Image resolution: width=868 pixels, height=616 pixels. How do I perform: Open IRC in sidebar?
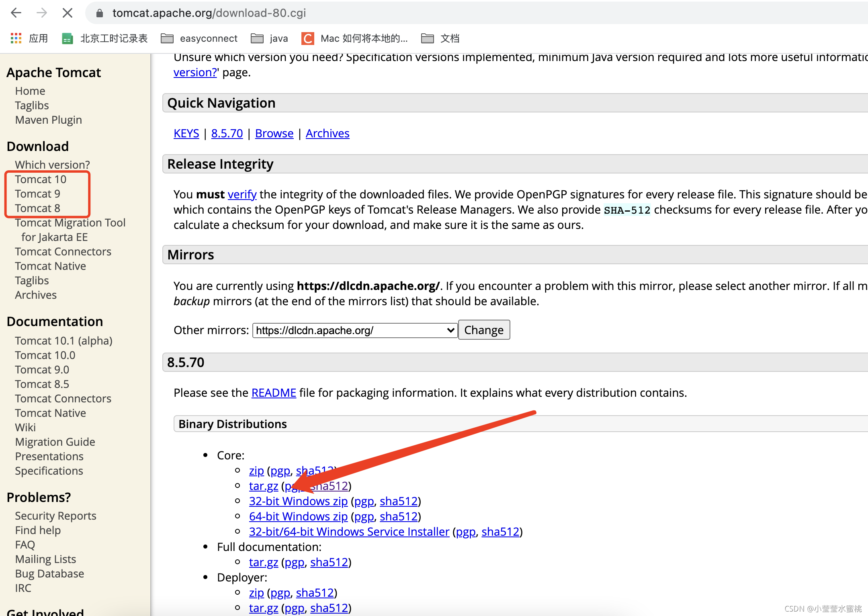(23, 588)
